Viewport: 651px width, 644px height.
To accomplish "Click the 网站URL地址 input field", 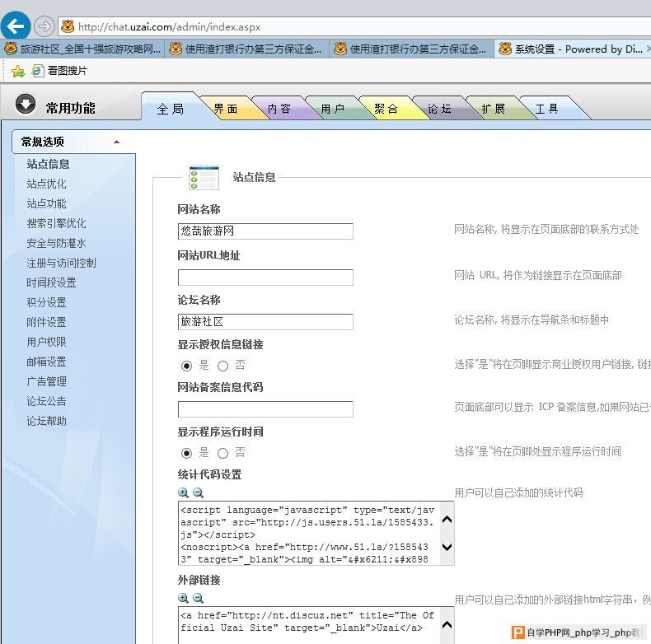I will 265,278.
